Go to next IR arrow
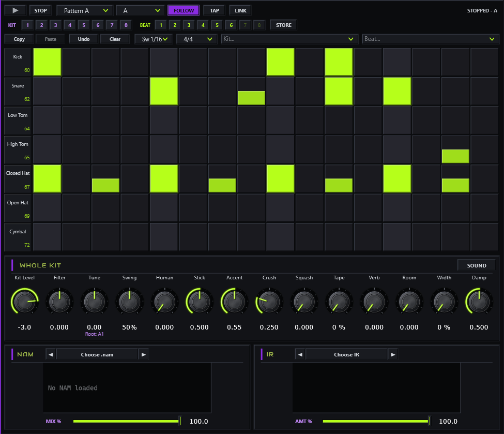The image size is (504, 434). click(393, 354)
